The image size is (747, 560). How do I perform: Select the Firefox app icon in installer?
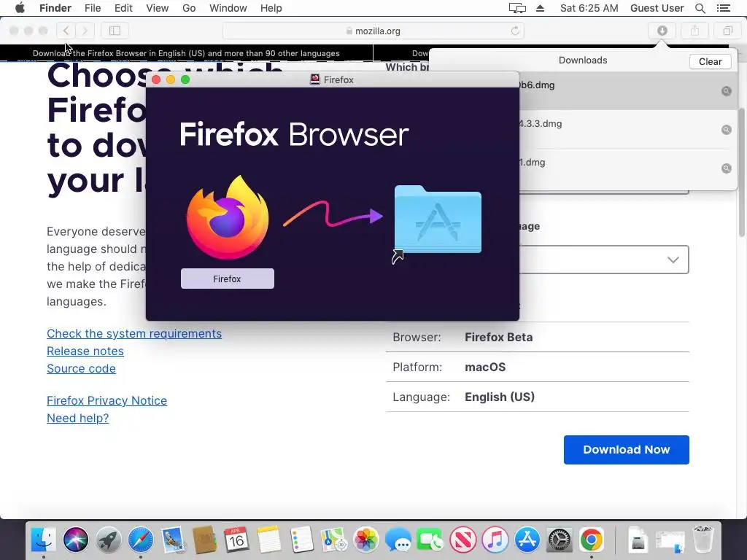pyautogui.click(x=228, y=217)
